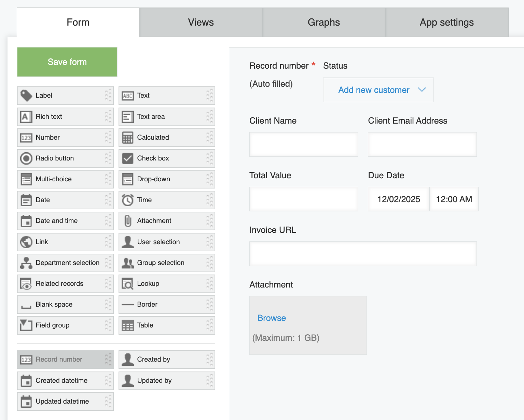Click Browse to upload an attachment

point(271,318)
